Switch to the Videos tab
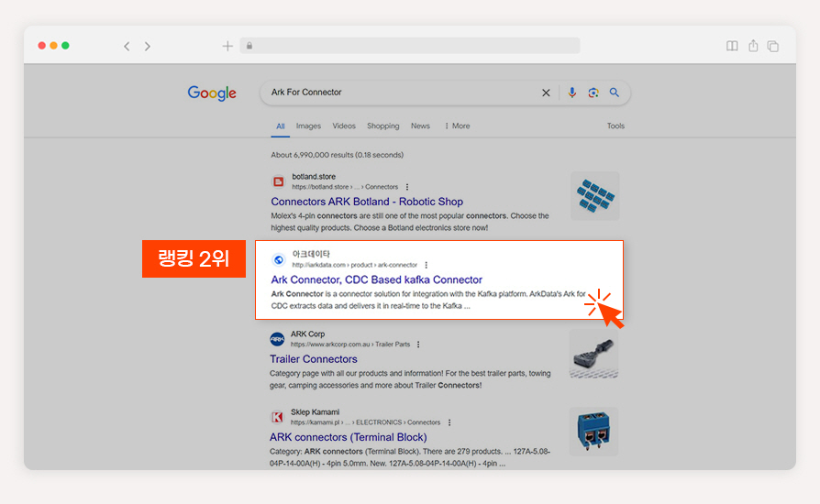 pos(344,126)
